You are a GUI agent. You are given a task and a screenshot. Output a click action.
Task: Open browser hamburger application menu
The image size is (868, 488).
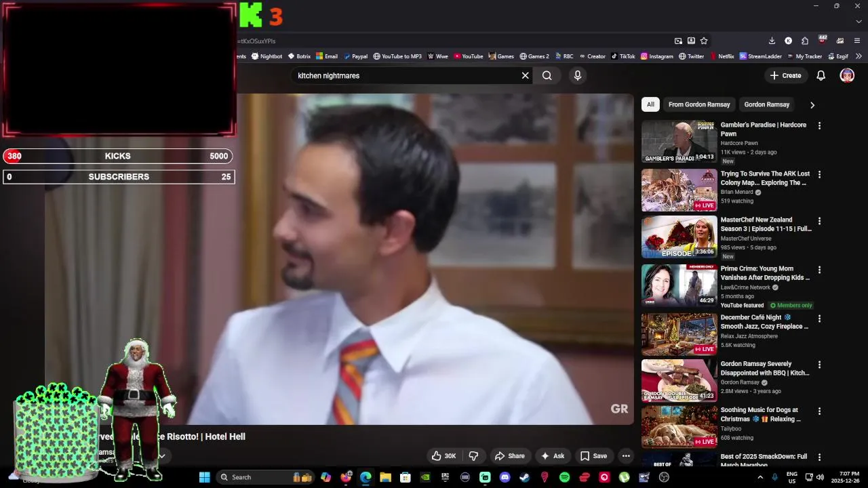tap(857, 41)
